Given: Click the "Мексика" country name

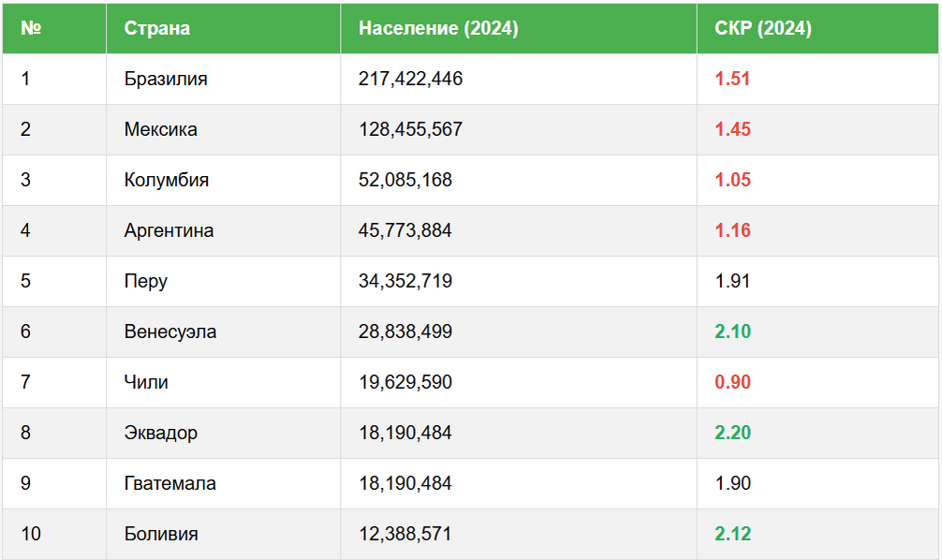Looking at the screenshot, I should click(x=161, y=129).
